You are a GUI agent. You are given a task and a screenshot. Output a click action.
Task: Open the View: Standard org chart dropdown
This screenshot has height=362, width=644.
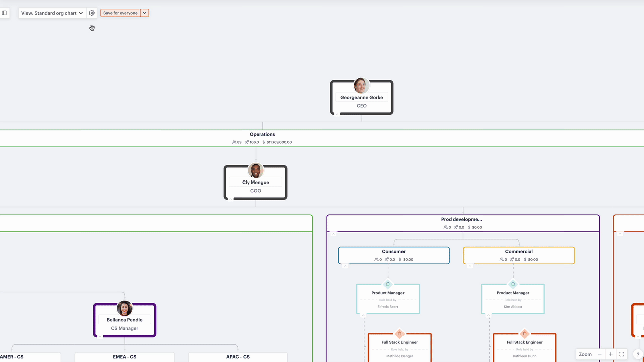point(52,13)
